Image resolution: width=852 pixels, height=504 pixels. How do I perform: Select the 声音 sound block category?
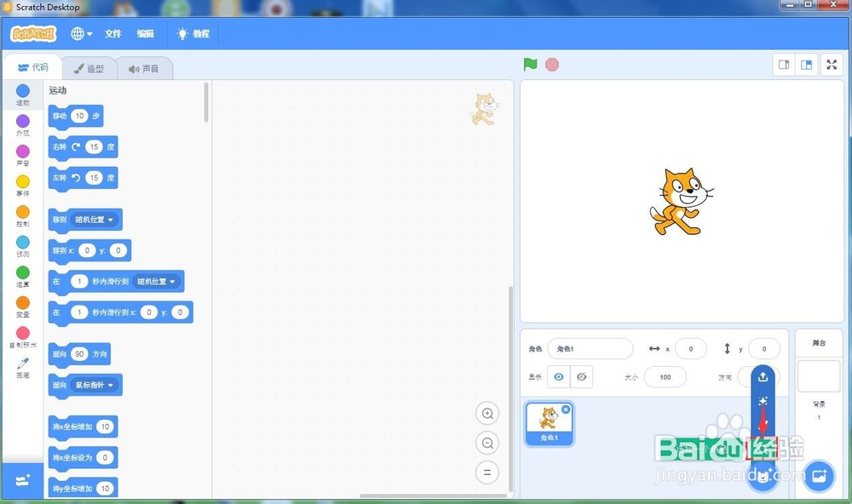(23, 155)
